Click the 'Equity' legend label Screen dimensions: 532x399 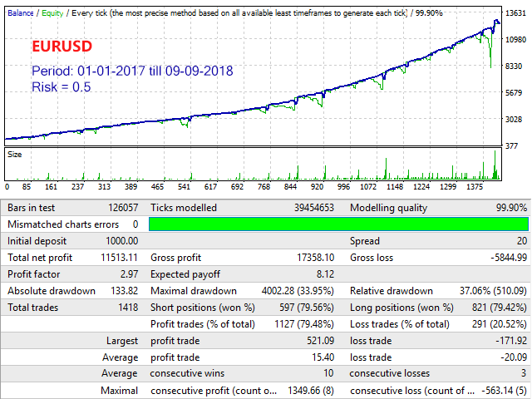[x=52, y=13]
